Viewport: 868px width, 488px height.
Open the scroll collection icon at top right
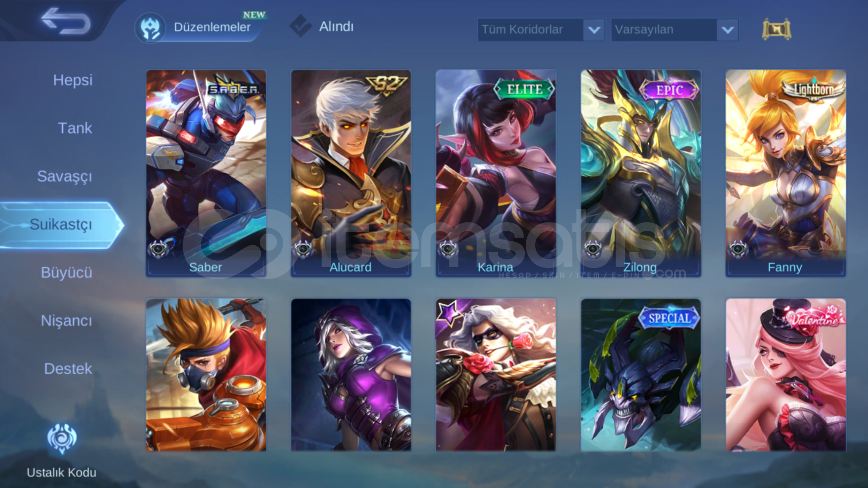pos(776,29)
